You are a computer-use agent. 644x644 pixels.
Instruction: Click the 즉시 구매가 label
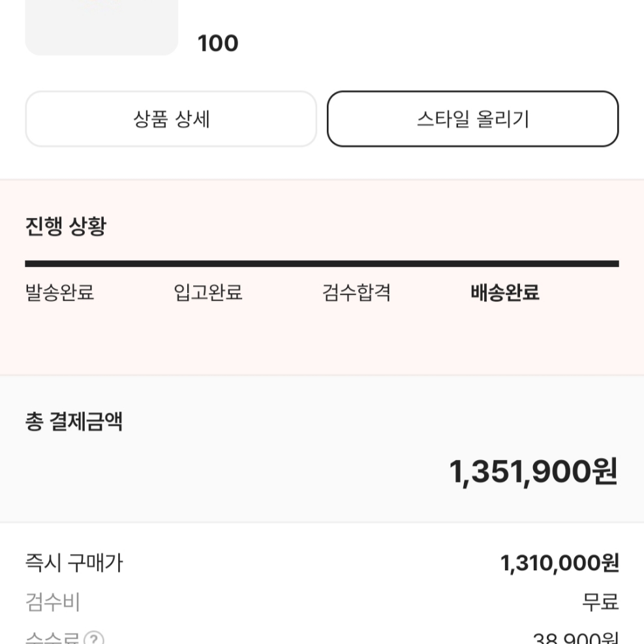74,562
